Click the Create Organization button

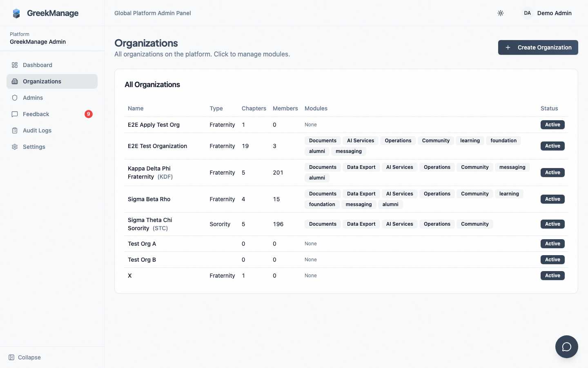pyautogui.click(x=538, y=47)
